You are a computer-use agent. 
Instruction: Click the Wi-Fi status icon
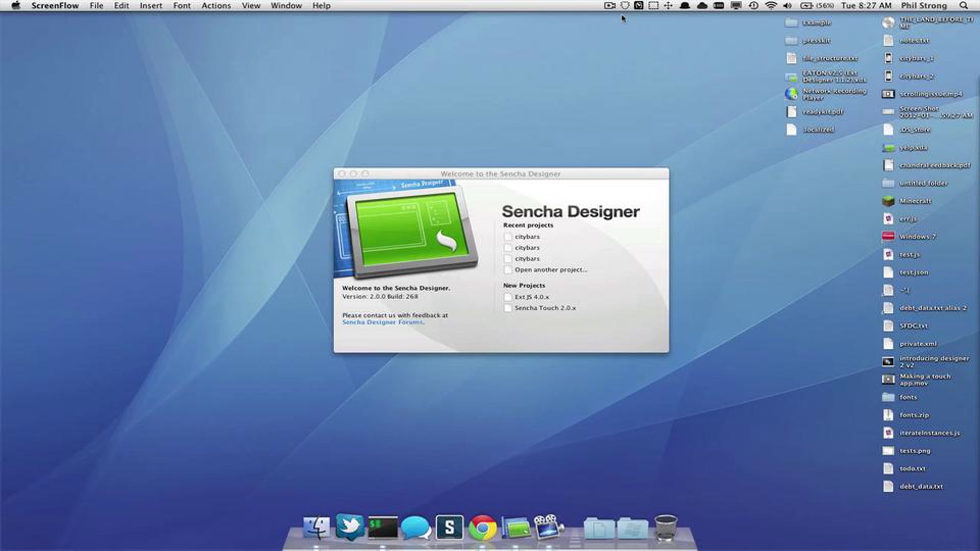(x=771, y=6)
